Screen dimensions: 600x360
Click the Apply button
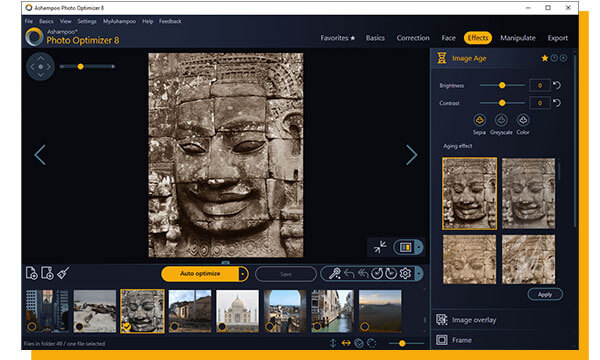point(545,294)
